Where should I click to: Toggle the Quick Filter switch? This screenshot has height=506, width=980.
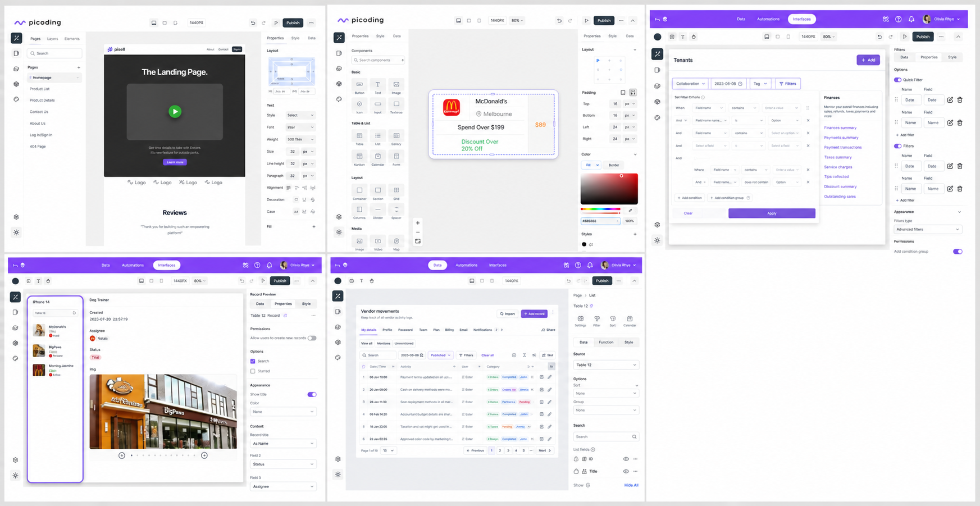[897, 80]
